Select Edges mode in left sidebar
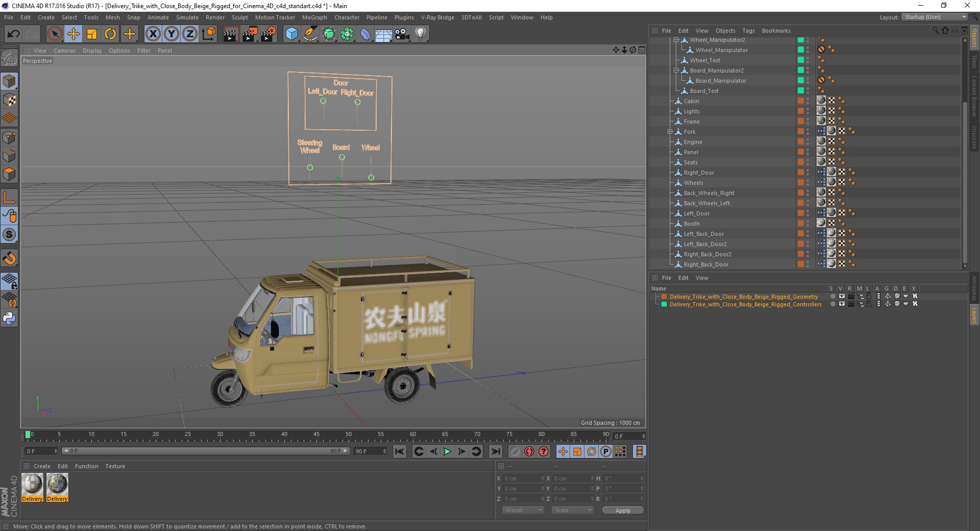This screenshot has height=531, width=980. (9, 155)
